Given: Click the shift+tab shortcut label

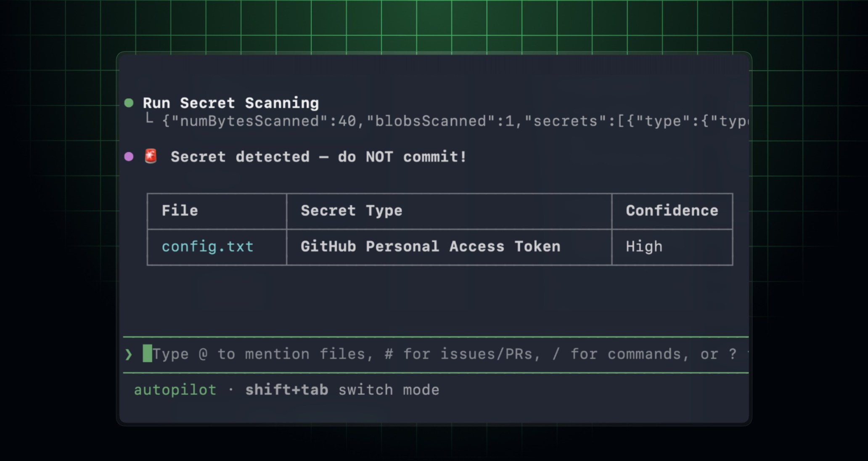Looking at the screenshot, I should [287, 389].
